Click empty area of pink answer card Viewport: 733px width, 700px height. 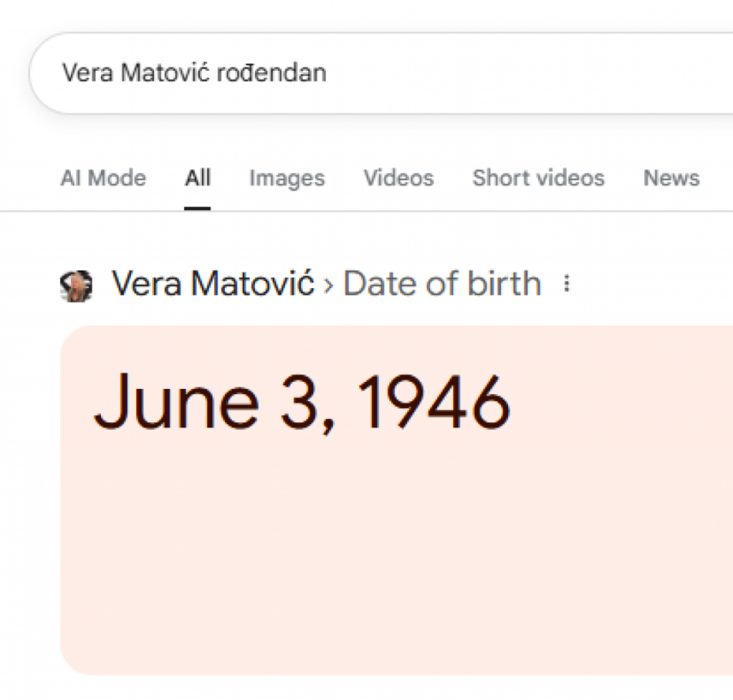391,562
